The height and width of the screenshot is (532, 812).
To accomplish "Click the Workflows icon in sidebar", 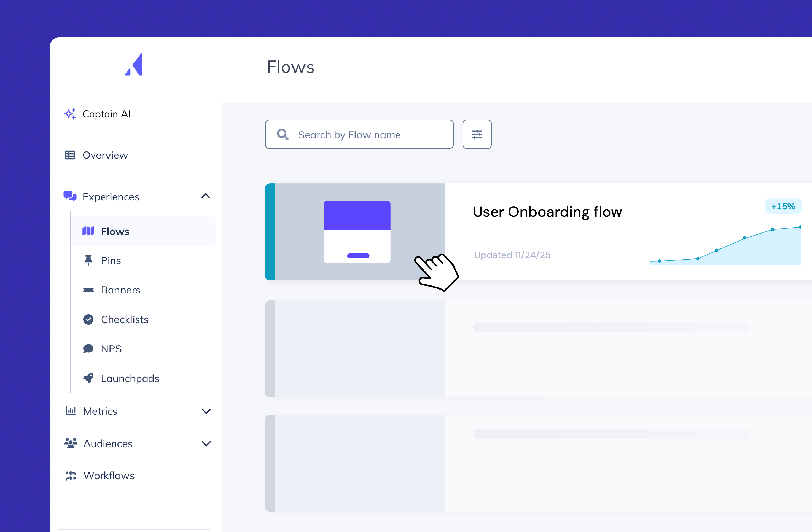I will point(71,476).
